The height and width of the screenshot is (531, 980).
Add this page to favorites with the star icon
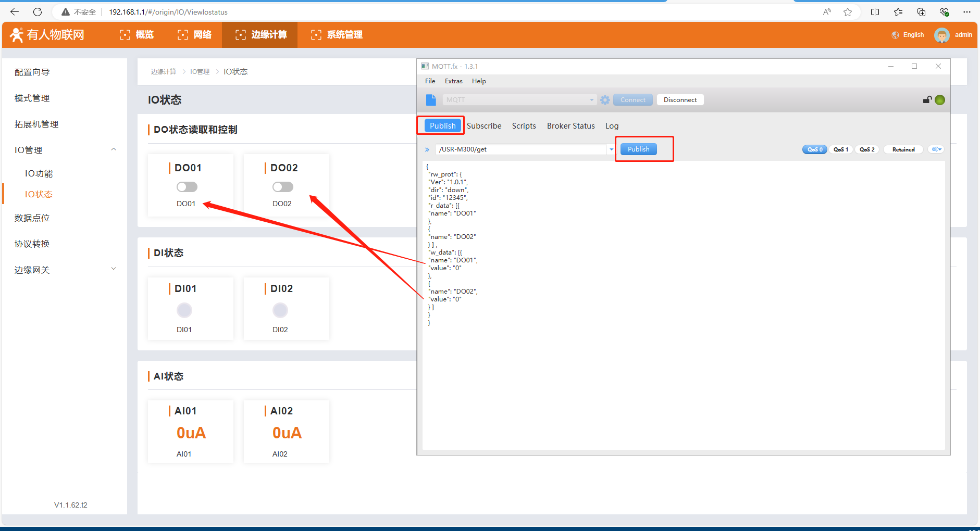(848, 12)
